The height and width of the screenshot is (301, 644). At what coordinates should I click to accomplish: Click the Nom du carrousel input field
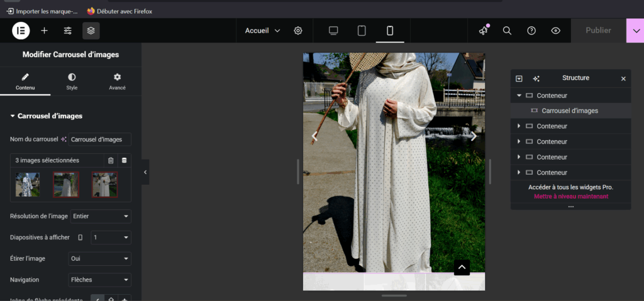click(99, 139)
